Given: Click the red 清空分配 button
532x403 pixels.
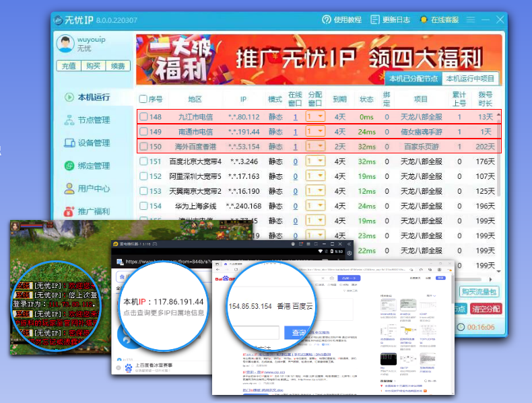Looking at the screenshot, I should [x=486, y=309].
